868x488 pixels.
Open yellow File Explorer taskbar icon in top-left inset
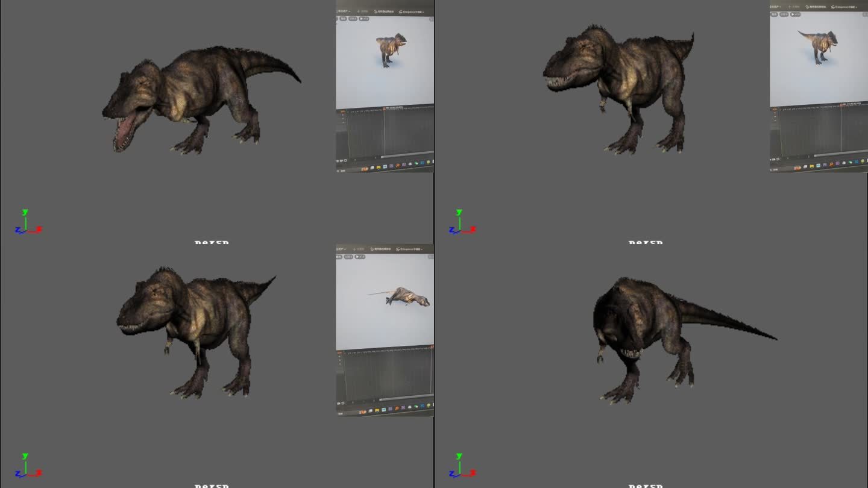pos(378,168)
